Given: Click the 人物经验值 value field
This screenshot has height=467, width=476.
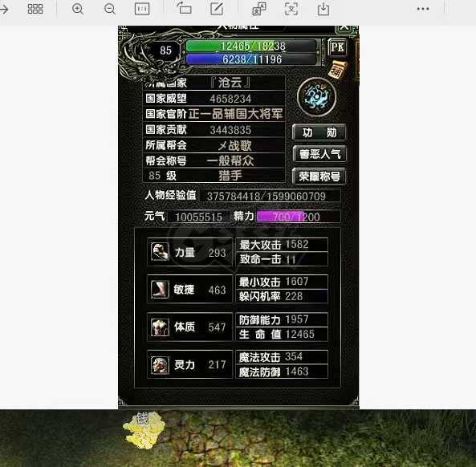Looking at the screenshot, I should point(271,196).
